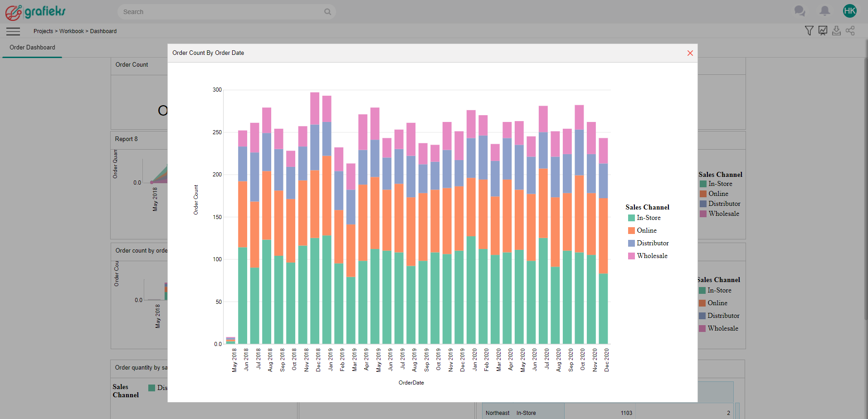
Task: Toggle the Wholesale legend entry in popup
Action: (652, 256)
